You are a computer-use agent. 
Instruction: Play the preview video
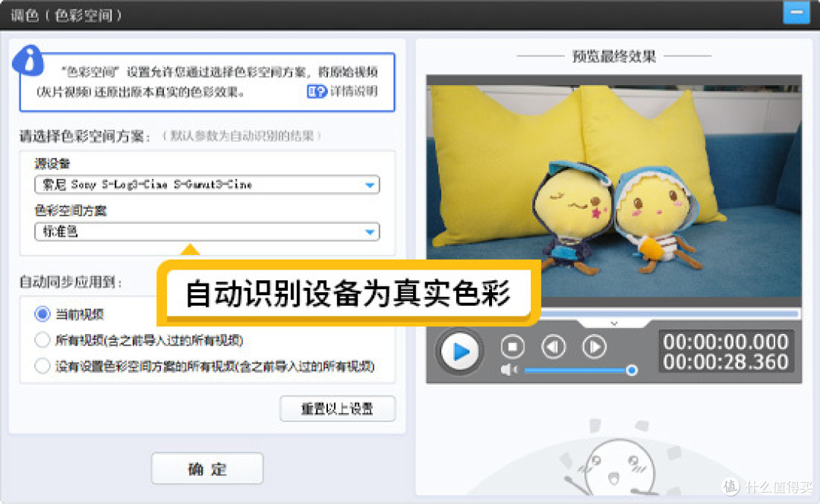coord(459,351)
